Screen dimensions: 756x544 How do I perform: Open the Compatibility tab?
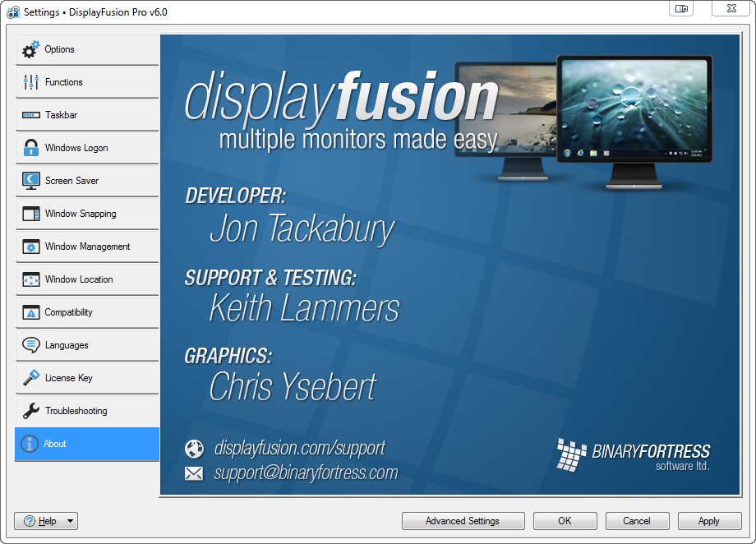coord(87,312)
